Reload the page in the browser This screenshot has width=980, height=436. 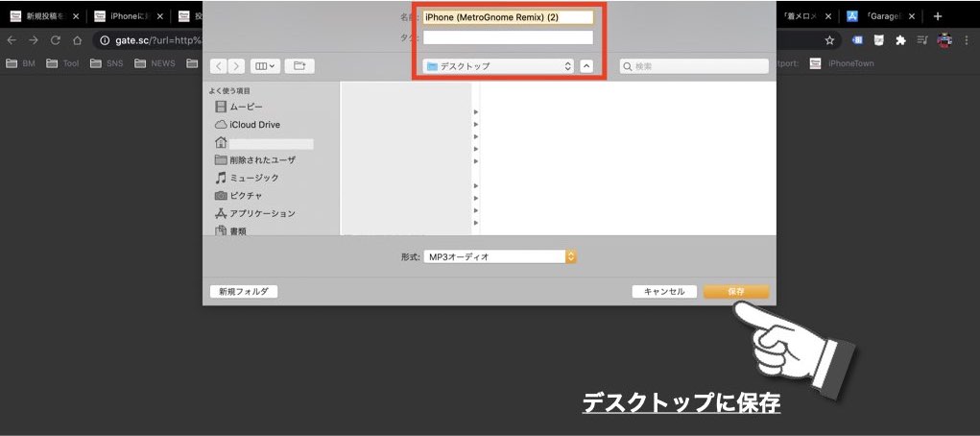55,40
